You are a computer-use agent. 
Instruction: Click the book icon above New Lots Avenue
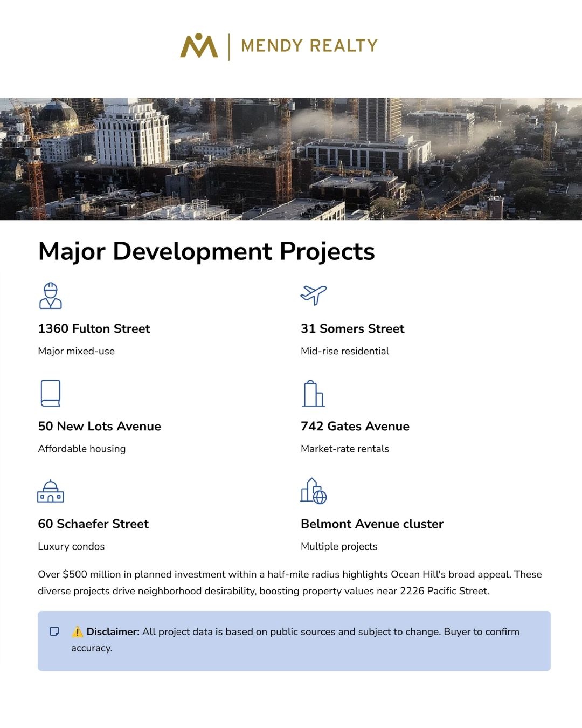(51, 393)
